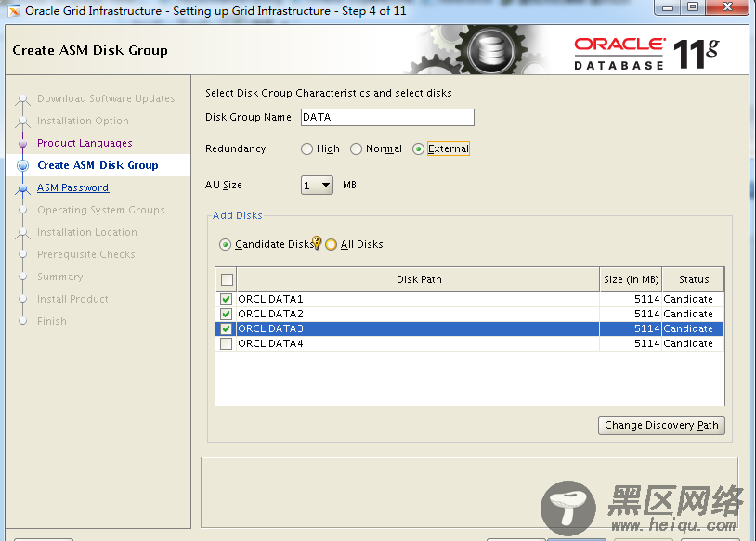
Task: Click the installer icon in title bar
Action: pos(14,10)
